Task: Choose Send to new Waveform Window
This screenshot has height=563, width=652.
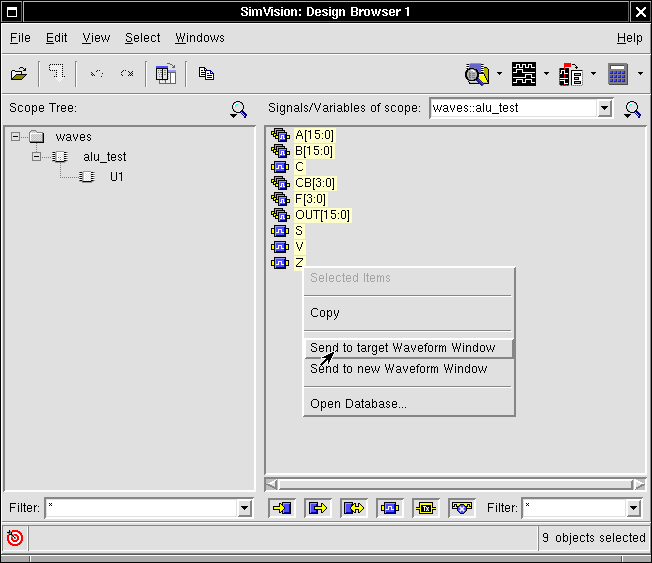Action: 409,369
